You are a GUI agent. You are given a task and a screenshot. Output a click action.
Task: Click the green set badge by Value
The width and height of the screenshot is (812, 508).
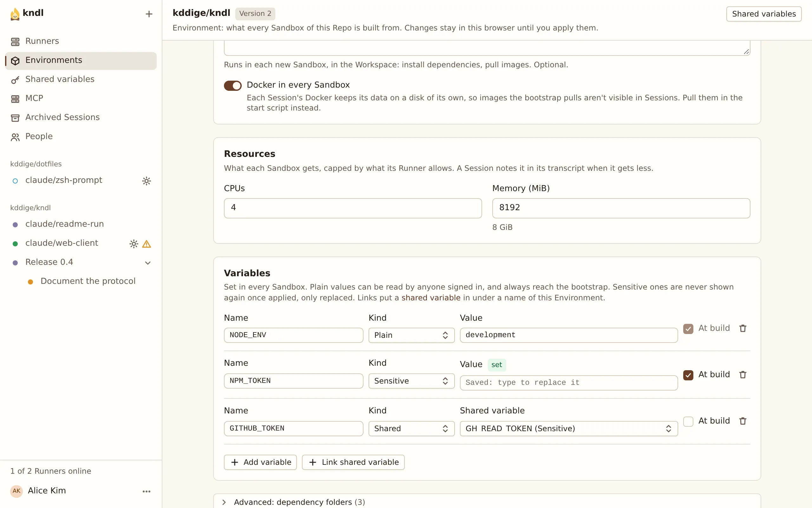497,365
